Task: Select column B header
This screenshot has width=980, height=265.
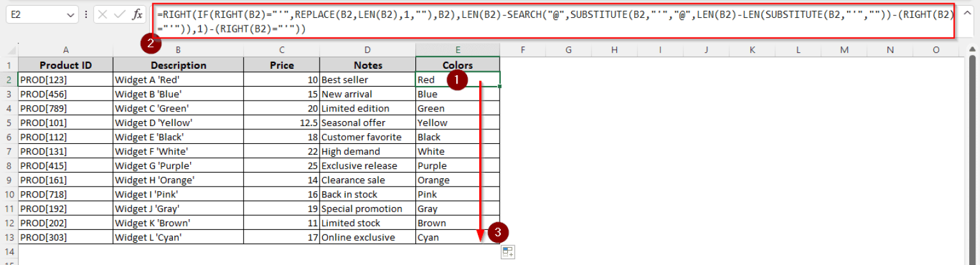Action: tap(178, 50)
